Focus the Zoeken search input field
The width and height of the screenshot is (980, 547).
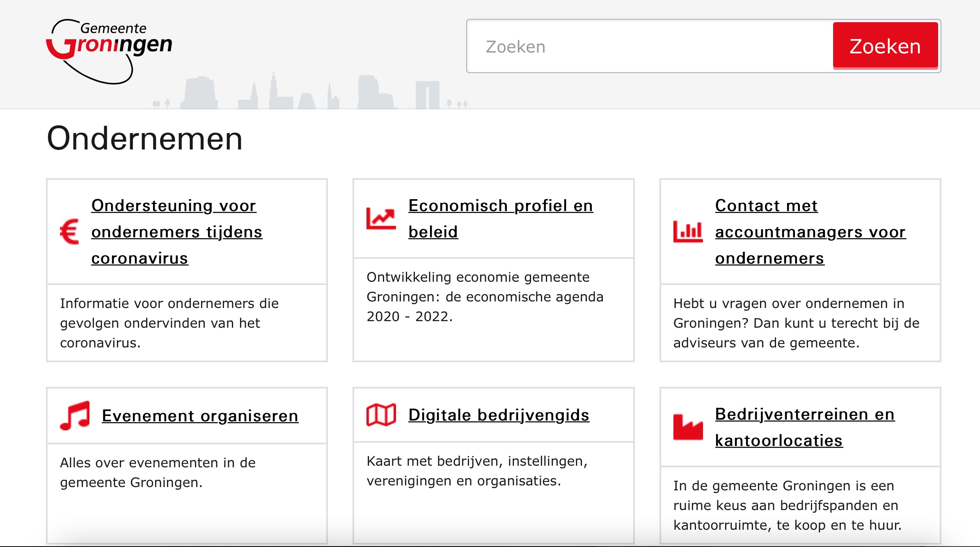click(649, 46)
